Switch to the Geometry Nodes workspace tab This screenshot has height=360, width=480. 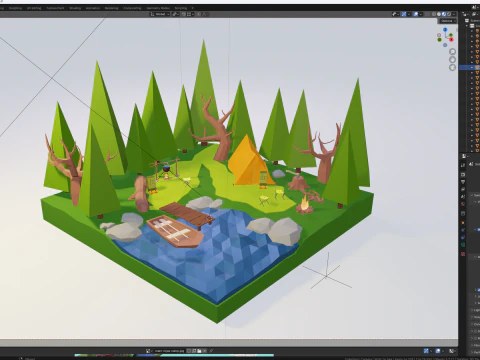coord(158,8)
